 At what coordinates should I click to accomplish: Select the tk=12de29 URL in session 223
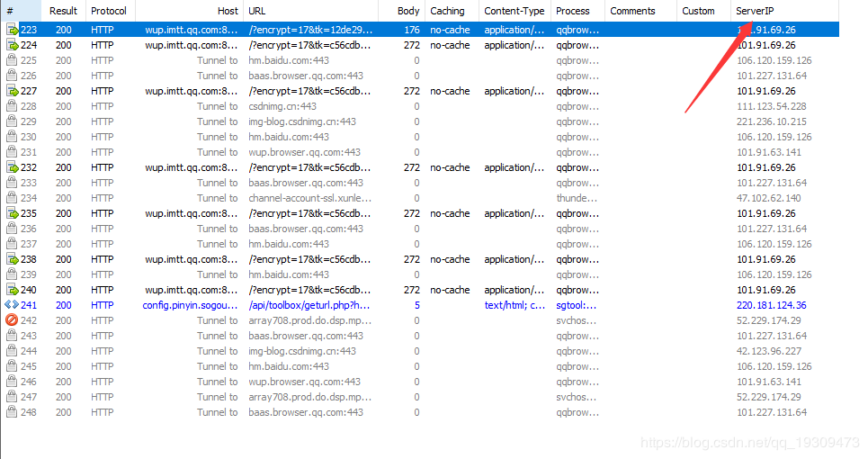(310, 30)
